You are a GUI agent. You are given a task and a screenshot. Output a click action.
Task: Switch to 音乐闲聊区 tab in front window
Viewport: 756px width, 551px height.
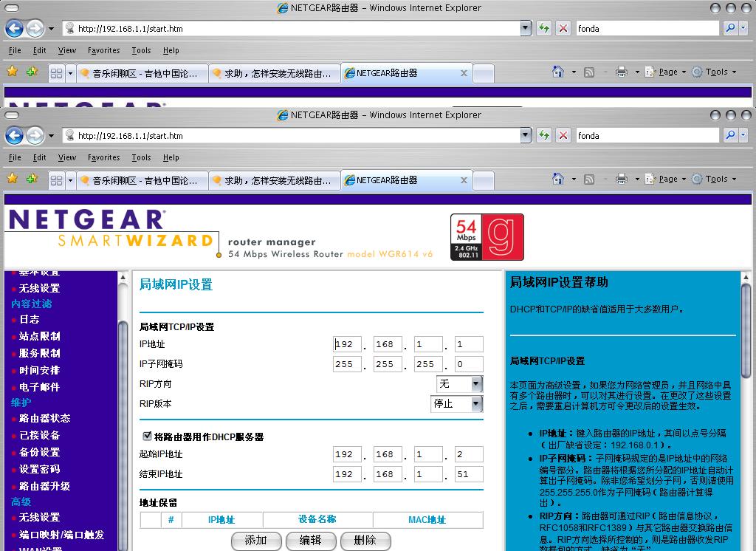[x=142, y=180]
